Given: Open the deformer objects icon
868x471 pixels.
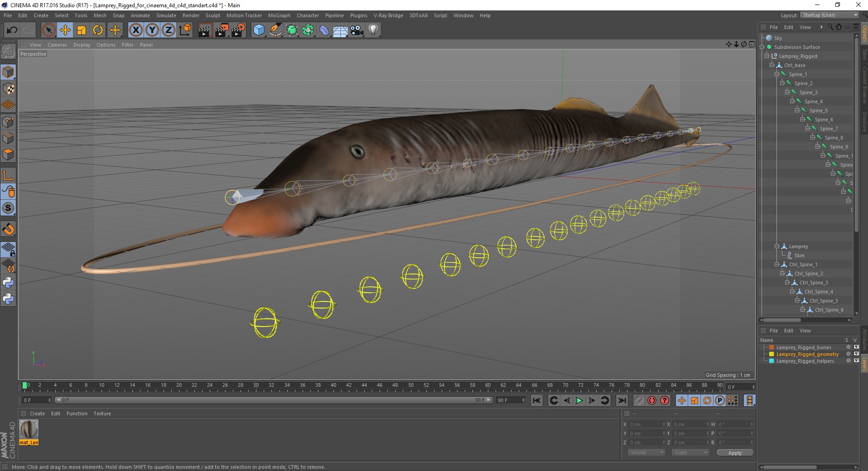Looking at the screenshot, I should [324, 30].
